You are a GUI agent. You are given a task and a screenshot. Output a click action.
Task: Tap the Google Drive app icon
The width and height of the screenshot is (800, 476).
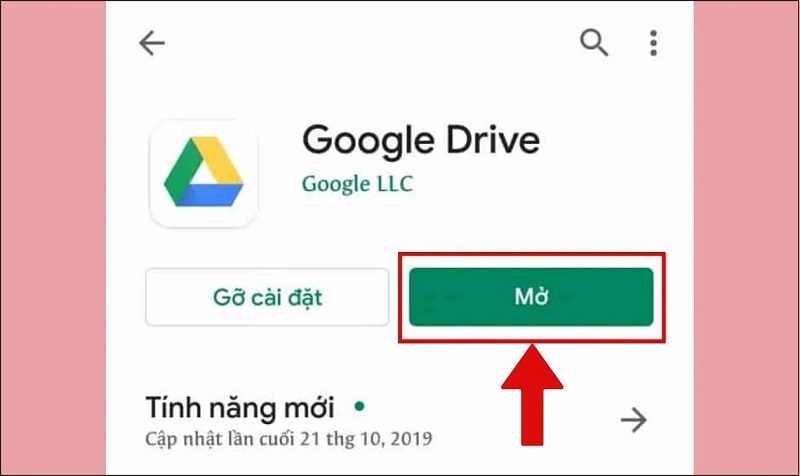[x=204, y=173]
